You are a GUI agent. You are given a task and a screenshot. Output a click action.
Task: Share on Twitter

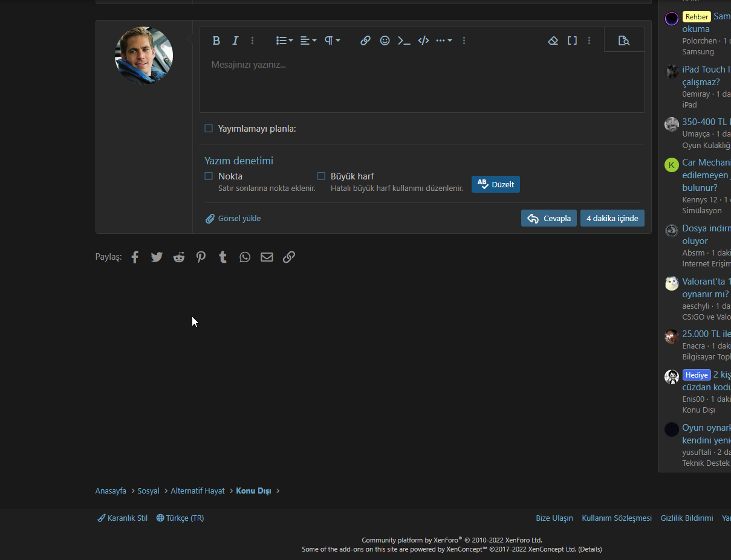click(157, 257)
